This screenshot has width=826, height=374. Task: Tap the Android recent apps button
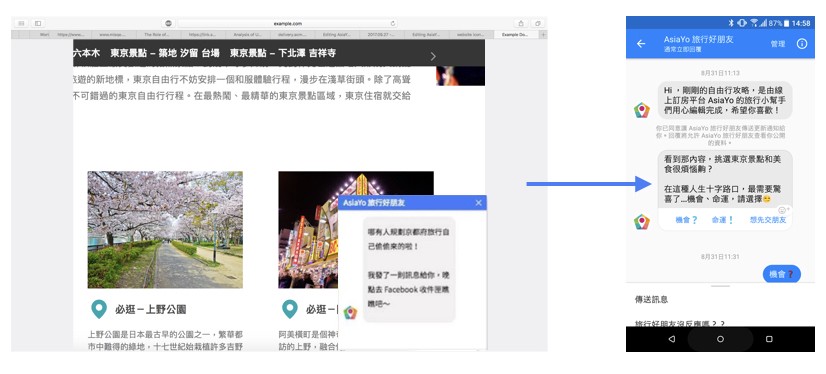pyautogui.click(x=769, y=339)
